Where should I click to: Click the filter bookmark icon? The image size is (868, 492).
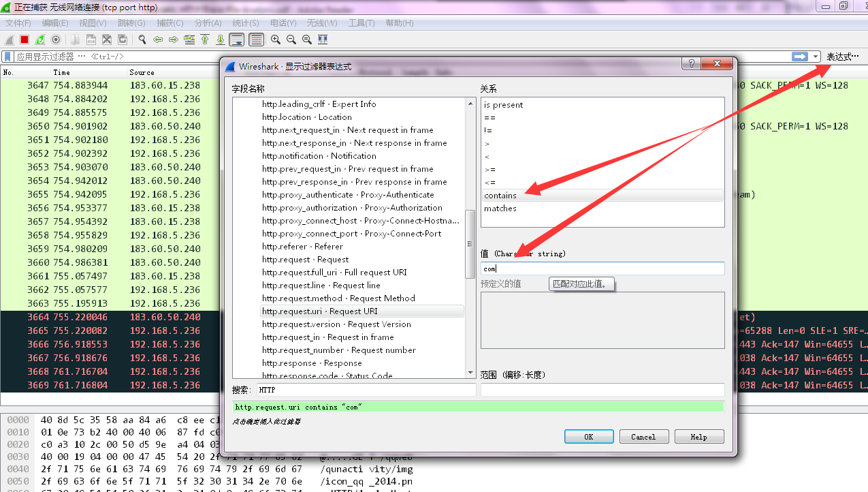(7, 57)
